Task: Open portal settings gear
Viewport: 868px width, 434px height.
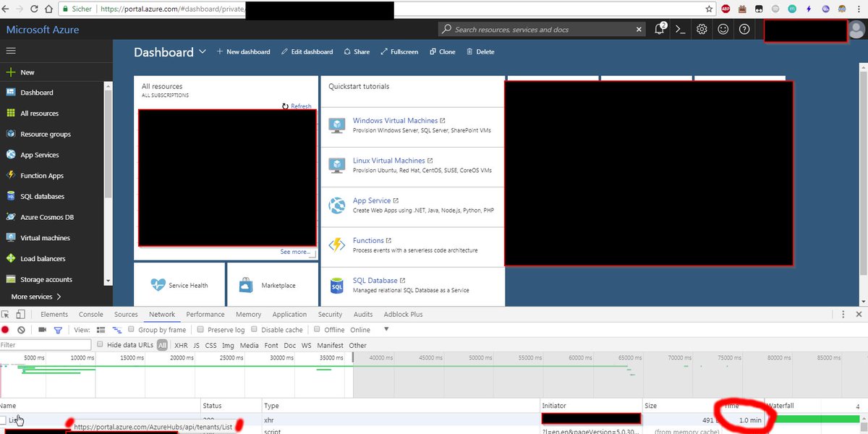Action: pyautogui.click(x=702, y=30)
